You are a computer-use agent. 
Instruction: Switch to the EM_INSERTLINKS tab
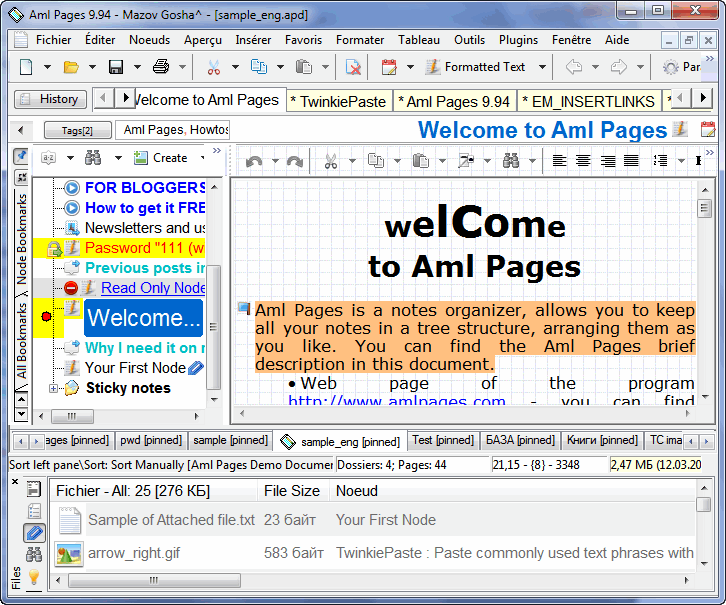pos(588,101)
